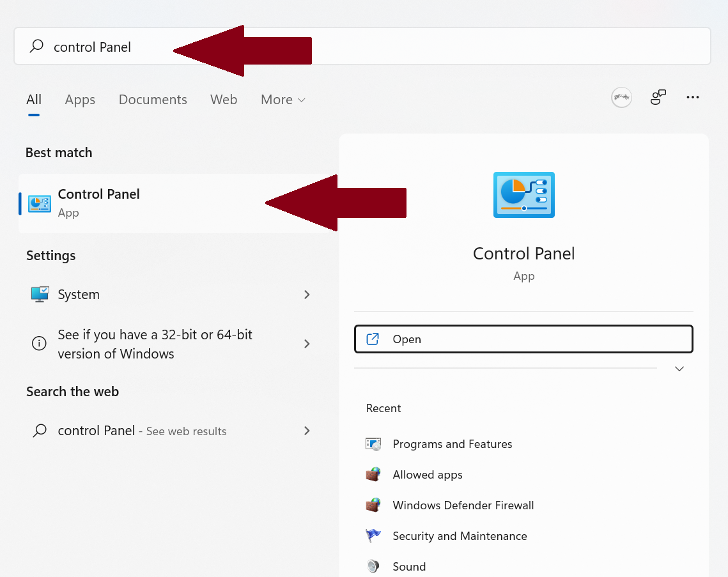Click the Windows Defender Firewall icon
Screen dimensions: 728x577
[373, 505]
